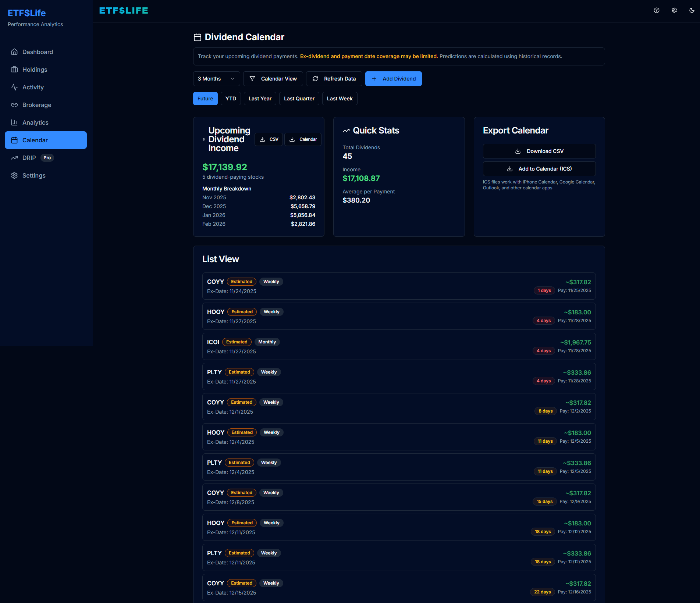Click the Estimated badge on the ICOI row
The height and width of the screenshot is (603, 700).
237,342
